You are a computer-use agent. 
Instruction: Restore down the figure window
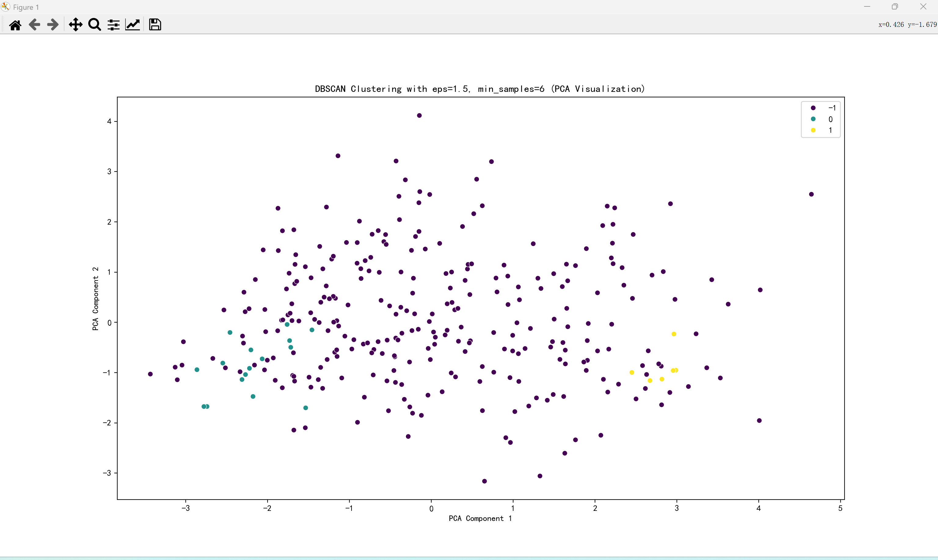(x=895, y=7)
